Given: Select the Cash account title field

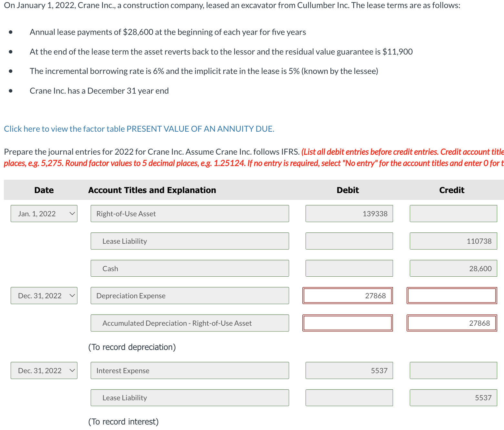Looking at the screenshot, I should click(x=189, y=268).
